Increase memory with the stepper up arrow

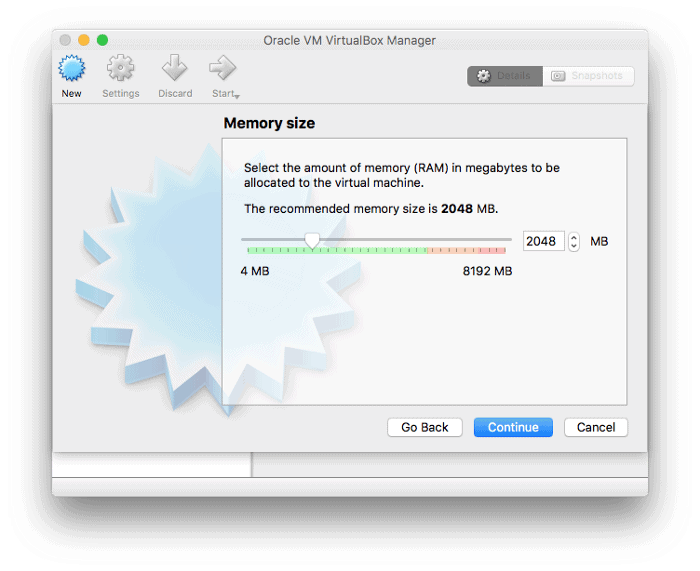(x=574, y=237)
